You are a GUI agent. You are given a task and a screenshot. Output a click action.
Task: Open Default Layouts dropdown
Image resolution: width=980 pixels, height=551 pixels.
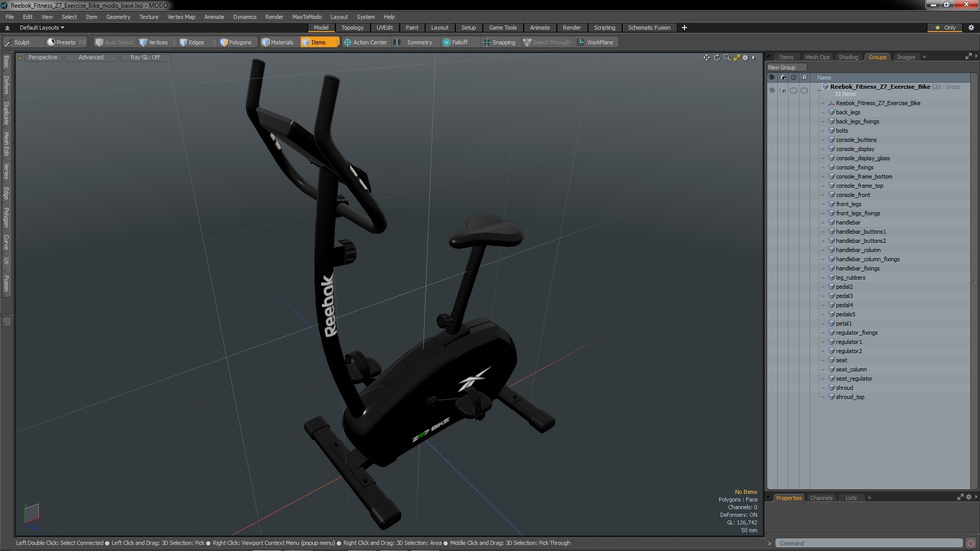[x=42, y=28]
